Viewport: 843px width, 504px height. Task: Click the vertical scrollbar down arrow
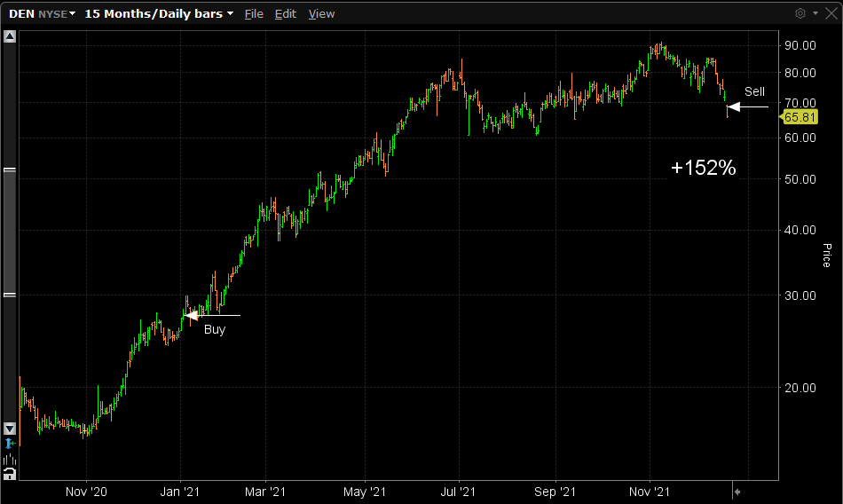[10, 429]
